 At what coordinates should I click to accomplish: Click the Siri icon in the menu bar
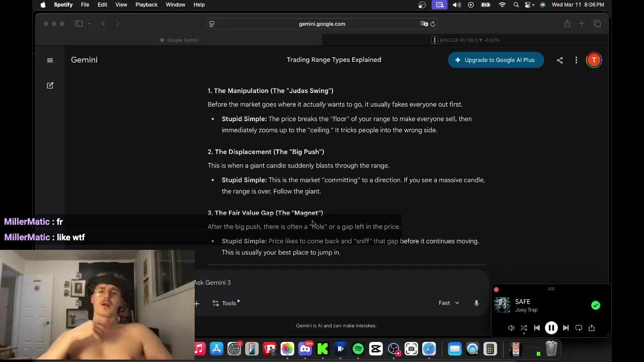542,5
